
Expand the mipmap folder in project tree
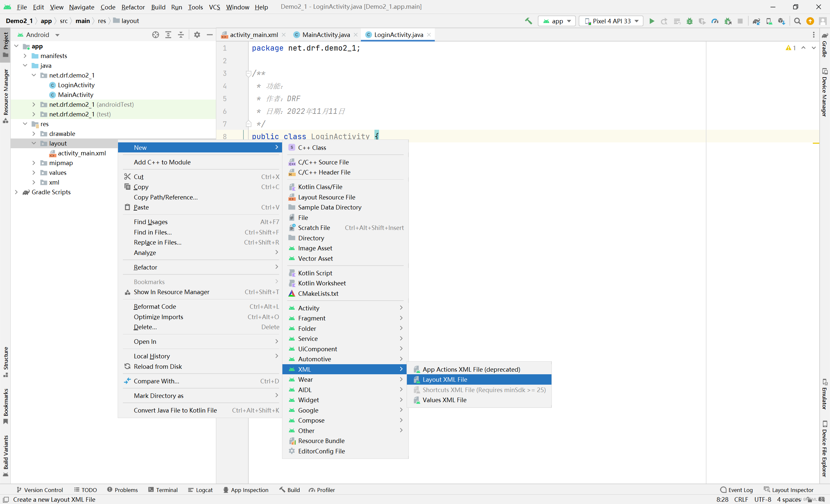(34, 163)
